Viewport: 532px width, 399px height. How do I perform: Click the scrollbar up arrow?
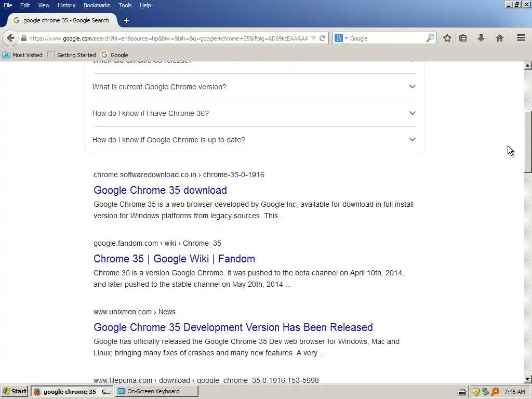pos(528,65)
